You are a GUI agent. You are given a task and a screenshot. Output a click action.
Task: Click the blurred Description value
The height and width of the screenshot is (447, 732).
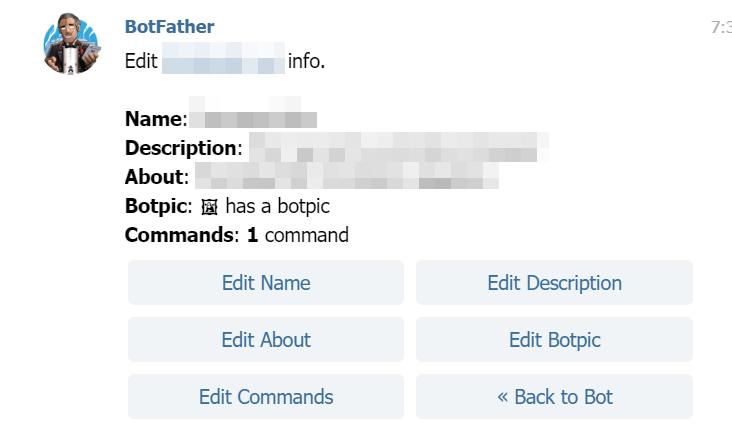(x=397, y=149)
